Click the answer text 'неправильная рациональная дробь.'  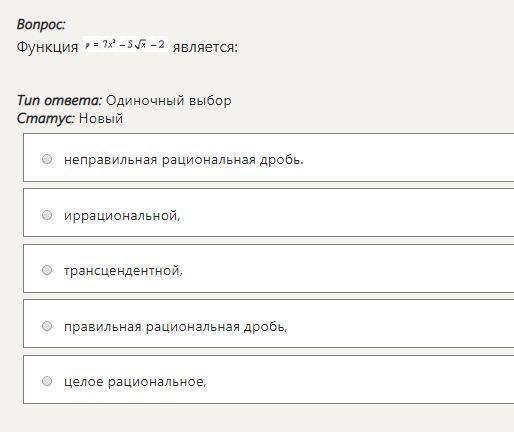tap(184, 160)
